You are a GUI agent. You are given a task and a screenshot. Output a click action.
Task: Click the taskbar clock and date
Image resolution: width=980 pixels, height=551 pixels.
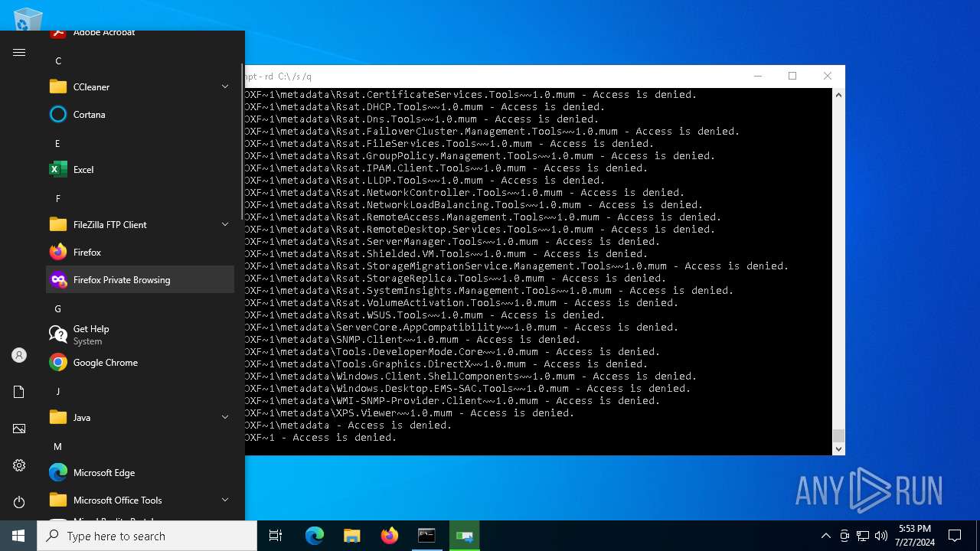coord(914,536)
